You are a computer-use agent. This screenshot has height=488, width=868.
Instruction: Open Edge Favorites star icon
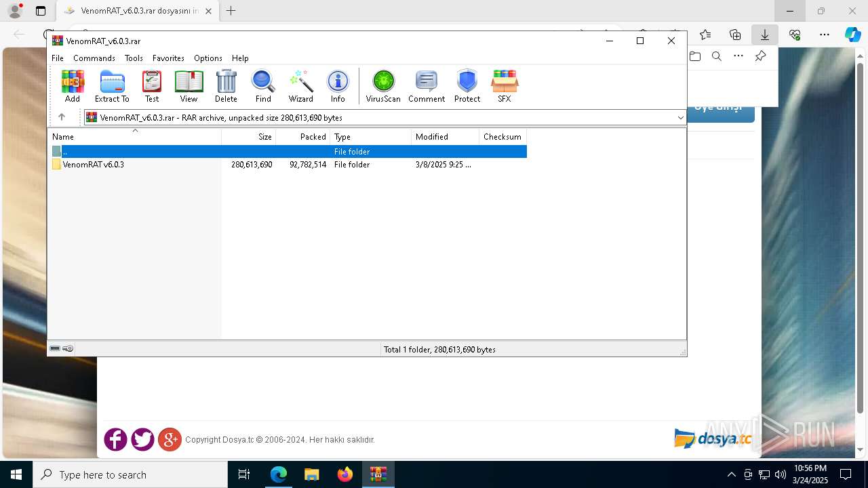[x=705, y=35]
